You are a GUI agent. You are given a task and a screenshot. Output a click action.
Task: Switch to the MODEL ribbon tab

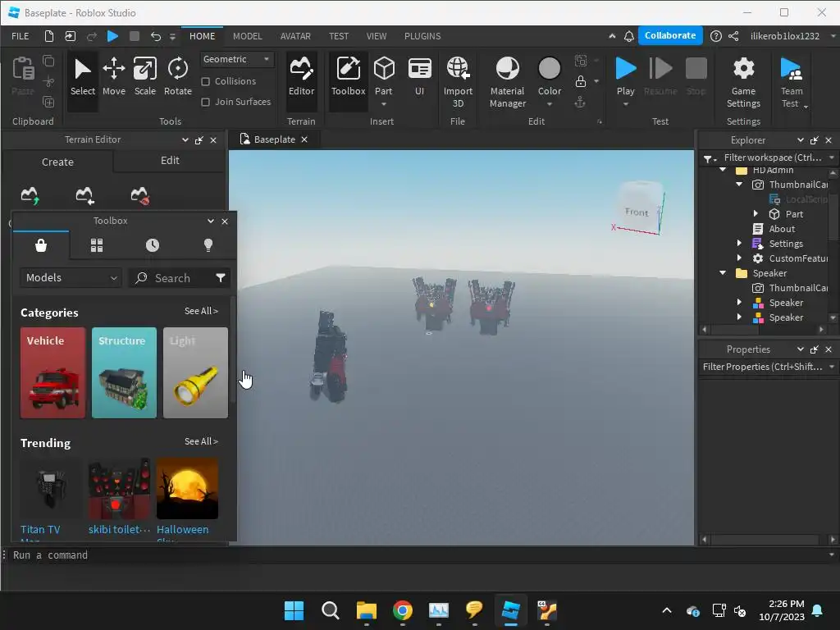tap(247, 36)
